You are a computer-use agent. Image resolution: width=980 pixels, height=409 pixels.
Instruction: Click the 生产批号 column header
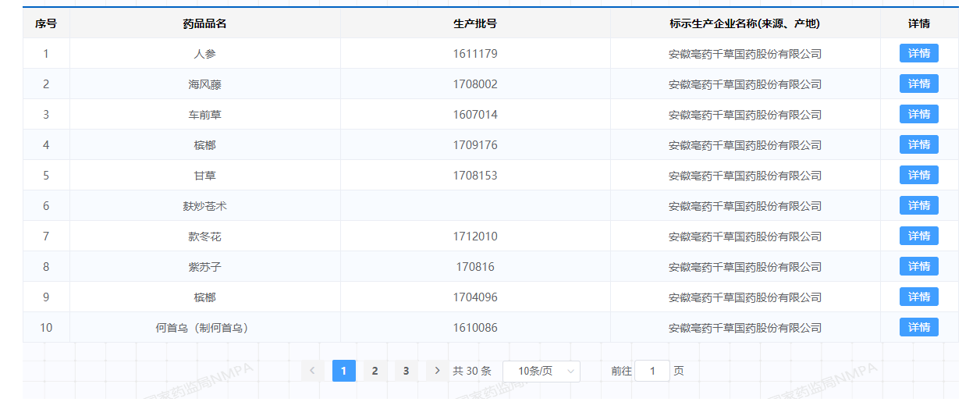[x=474, y=23]
